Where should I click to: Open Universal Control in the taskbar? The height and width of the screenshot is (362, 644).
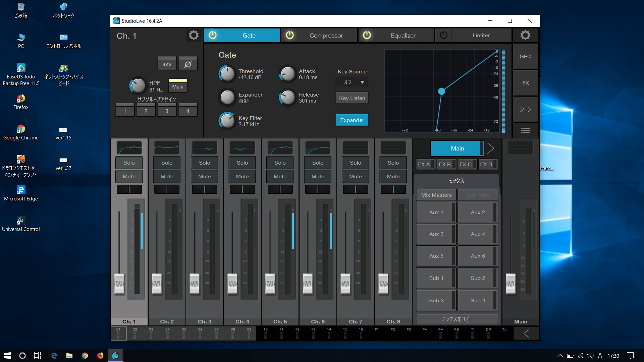pos(115,356)
